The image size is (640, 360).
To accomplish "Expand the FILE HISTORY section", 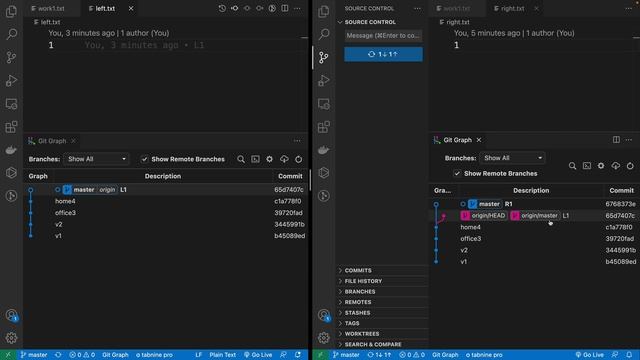I will point(382,281).
